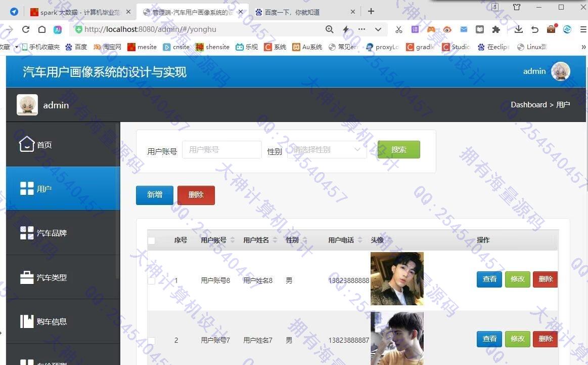This screenshot has height=365, width=588.
Task: Click 查看 for 用户账号7 row
Action: click(489, 339)
